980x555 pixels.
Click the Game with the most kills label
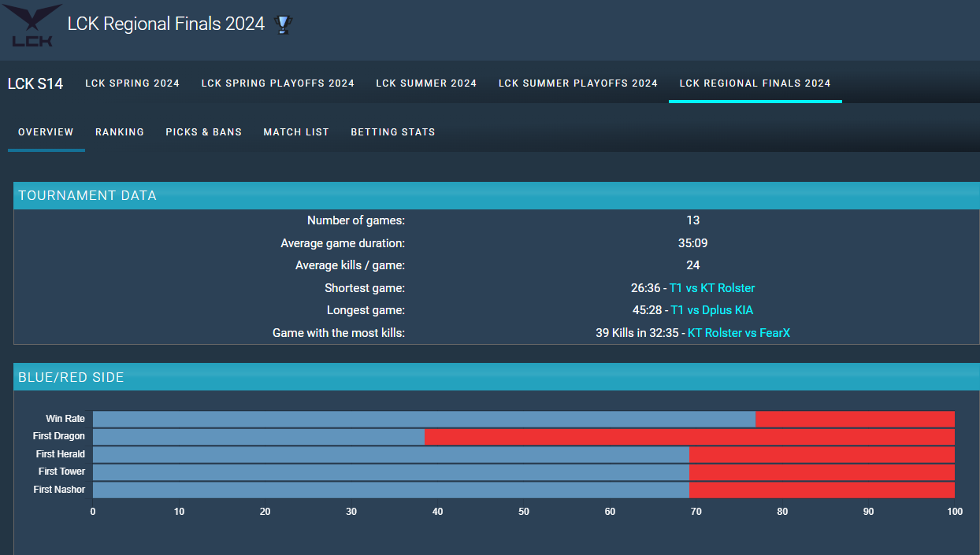[339, 333]
